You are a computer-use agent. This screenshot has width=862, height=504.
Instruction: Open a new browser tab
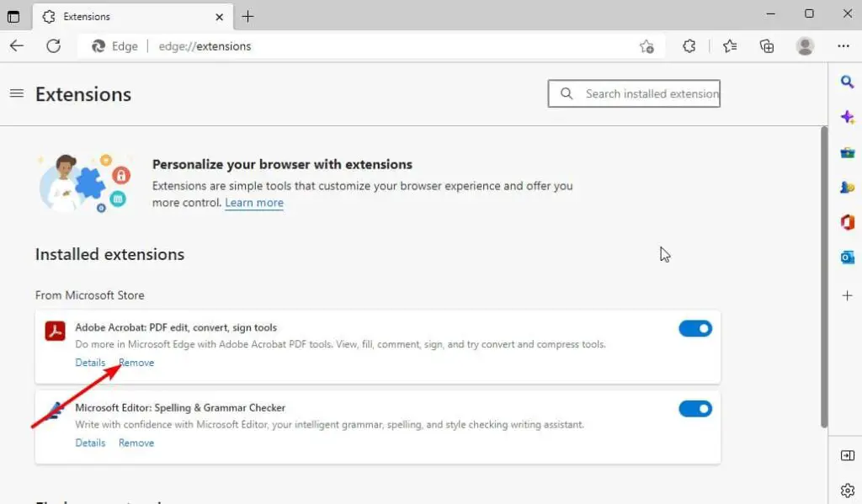point(247,16)
